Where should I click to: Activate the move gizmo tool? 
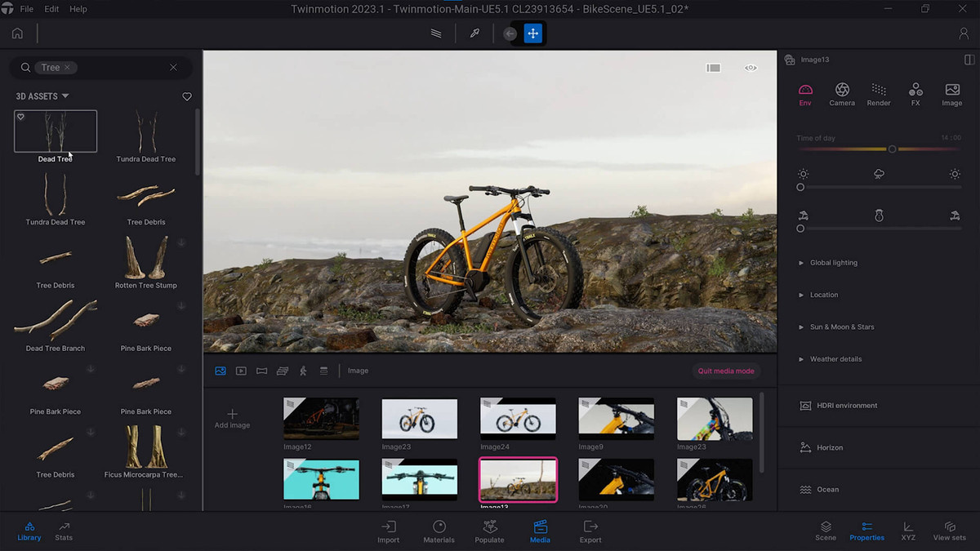coord(533,33)
